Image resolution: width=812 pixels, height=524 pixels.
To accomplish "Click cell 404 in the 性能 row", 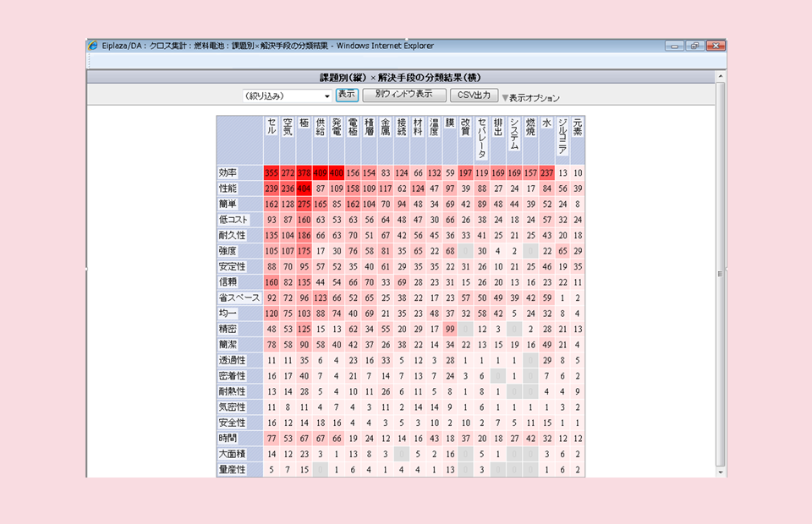I will point(304,188).
